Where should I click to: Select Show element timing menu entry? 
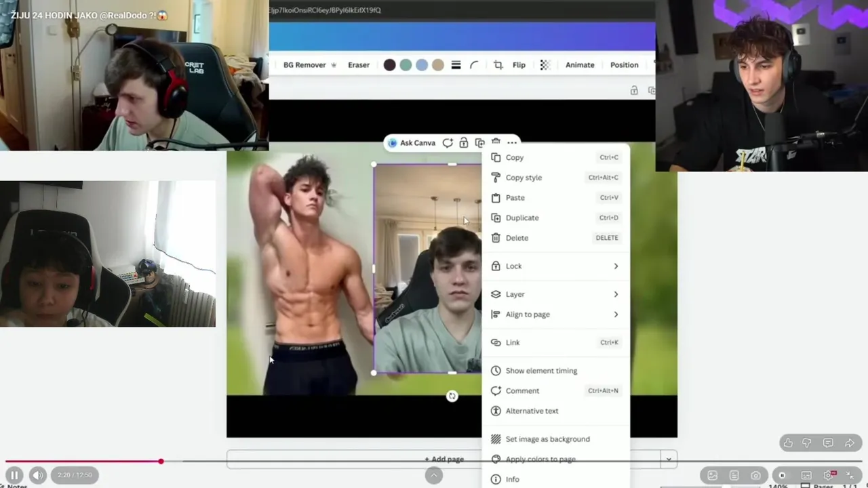[556, 371]
